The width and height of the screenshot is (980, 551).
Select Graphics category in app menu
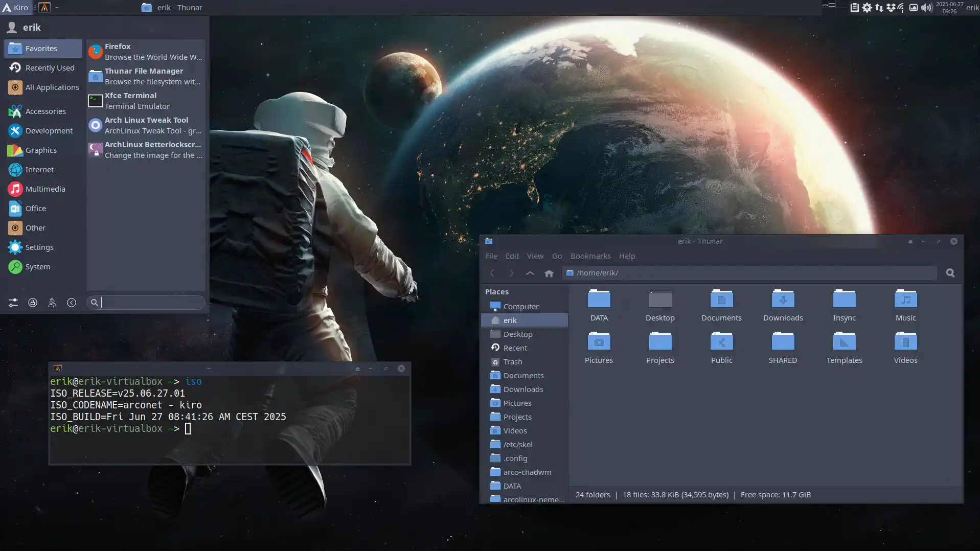[40, 150]
